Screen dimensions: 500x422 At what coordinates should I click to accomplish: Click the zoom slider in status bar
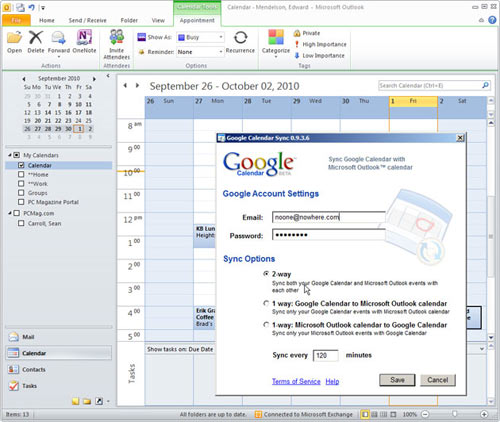pos(455,414)
